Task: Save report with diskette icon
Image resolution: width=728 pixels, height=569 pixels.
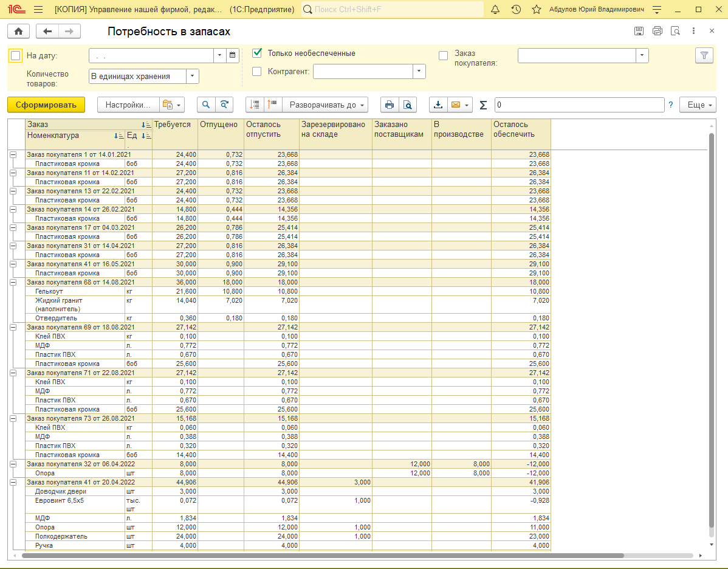Action: (639, 31)
